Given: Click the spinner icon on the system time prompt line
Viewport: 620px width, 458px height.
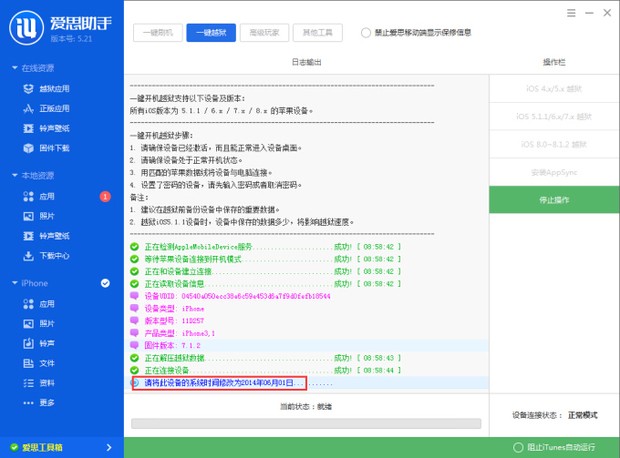Looking at the screenshot, I should pos(136,382).
